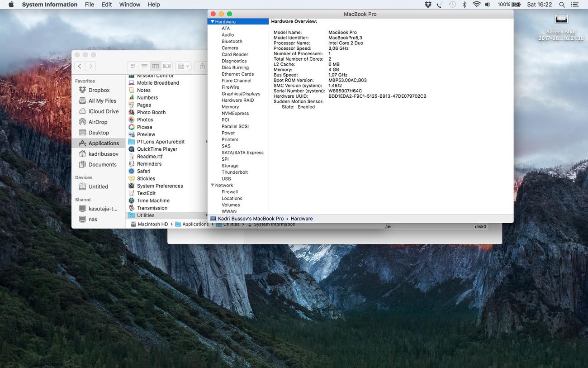Image resolution: width=588 pixels, height=368 pixels.
Task: Click the Sat 16:22 clock
Action: (540, 5)
